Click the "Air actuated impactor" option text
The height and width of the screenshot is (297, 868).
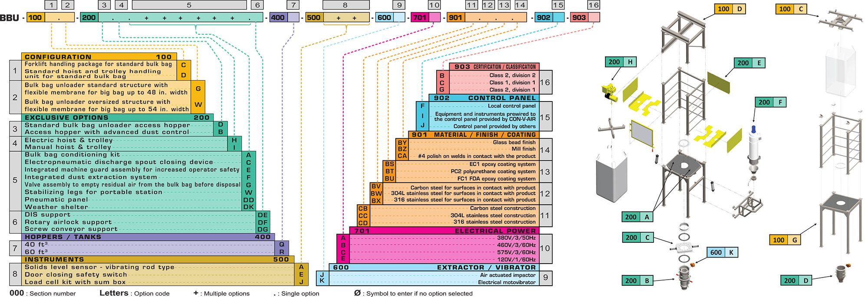point(507,275)
